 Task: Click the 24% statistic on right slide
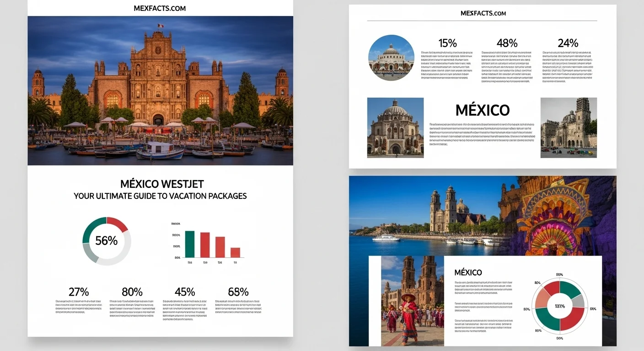coord(568,43)
